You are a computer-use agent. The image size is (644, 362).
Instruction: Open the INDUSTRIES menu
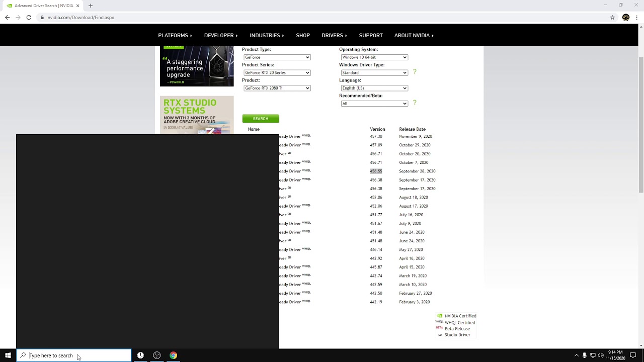click(267, 35)
